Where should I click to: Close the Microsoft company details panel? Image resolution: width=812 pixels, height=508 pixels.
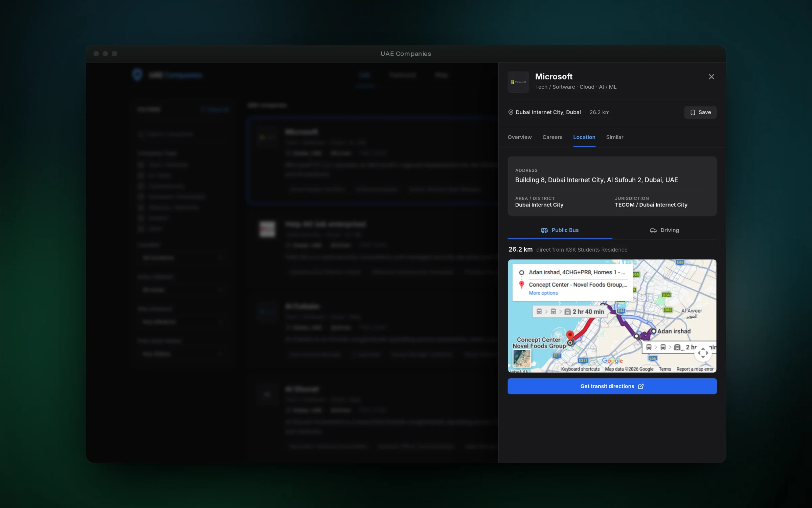click(711, 77)
